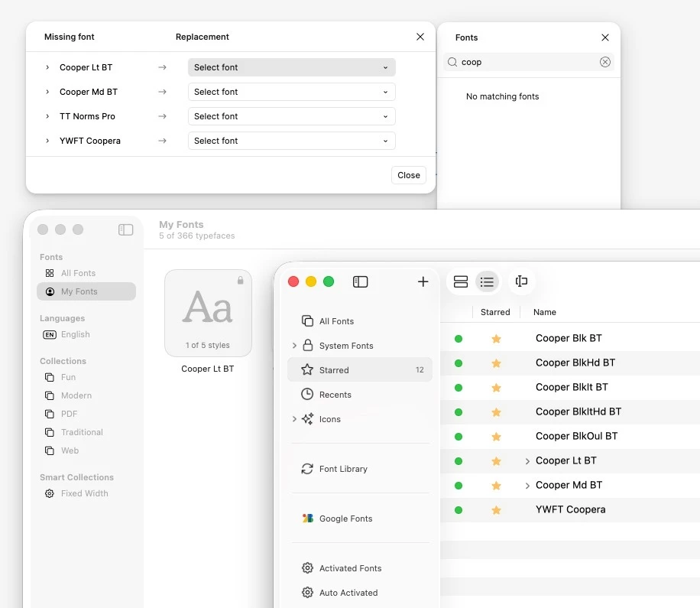Select the Cooper BlkIt BT font name

pyautogui.click(x=572, y=387)
